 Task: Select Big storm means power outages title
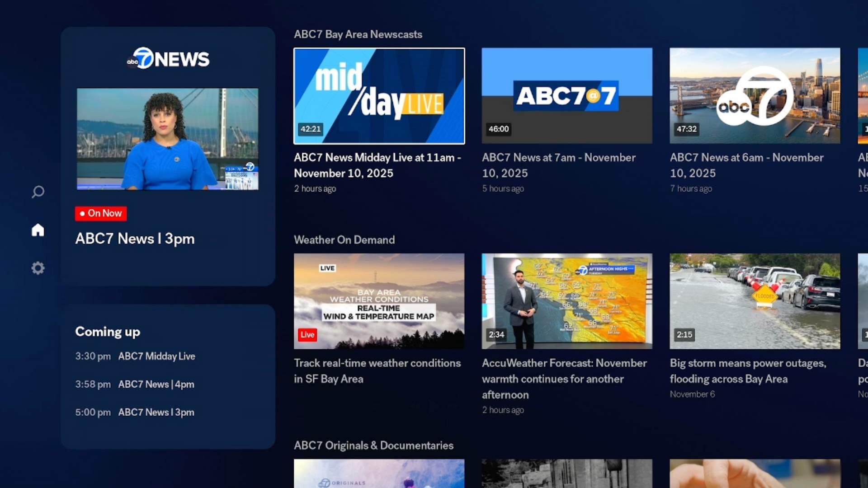click(748, 371)
